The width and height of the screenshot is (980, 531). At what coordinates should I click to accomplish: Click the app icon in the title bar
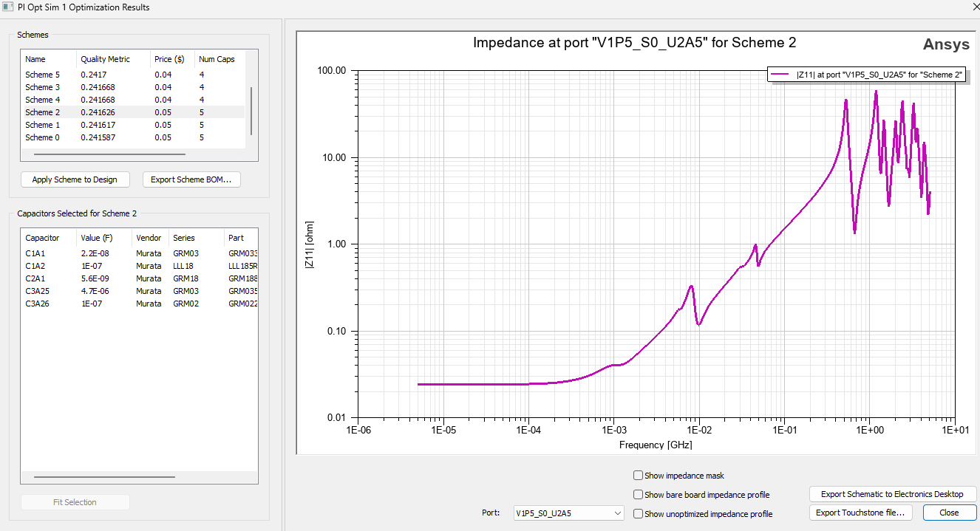8,7
